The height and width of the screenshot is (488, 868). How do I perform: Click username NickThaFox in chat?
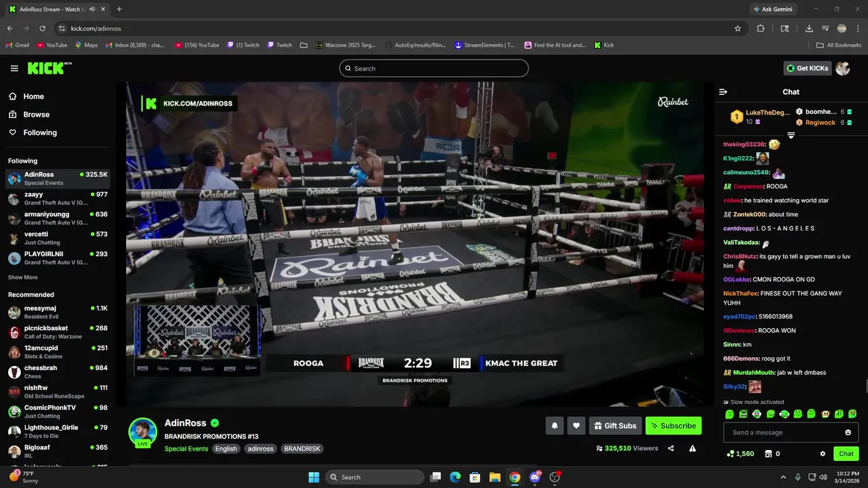pos(741,293)
